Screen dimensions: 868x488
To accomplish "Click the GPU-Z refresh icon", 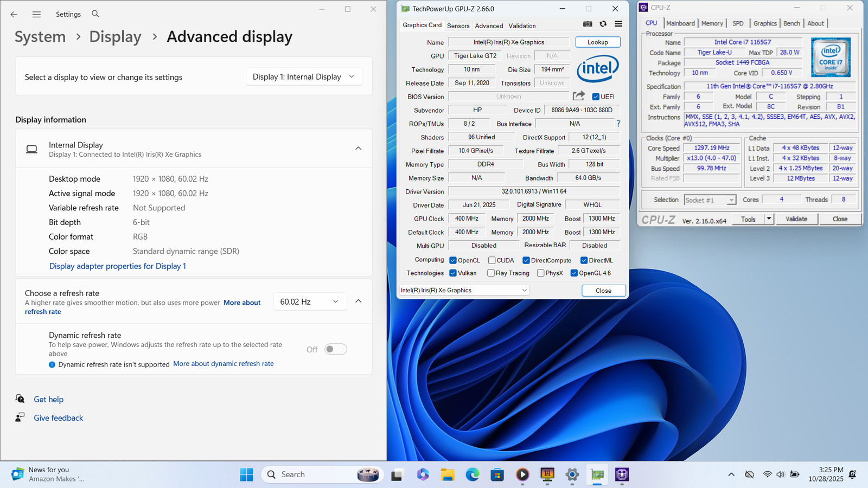I will pyautogui.click(x=603, y=24).
